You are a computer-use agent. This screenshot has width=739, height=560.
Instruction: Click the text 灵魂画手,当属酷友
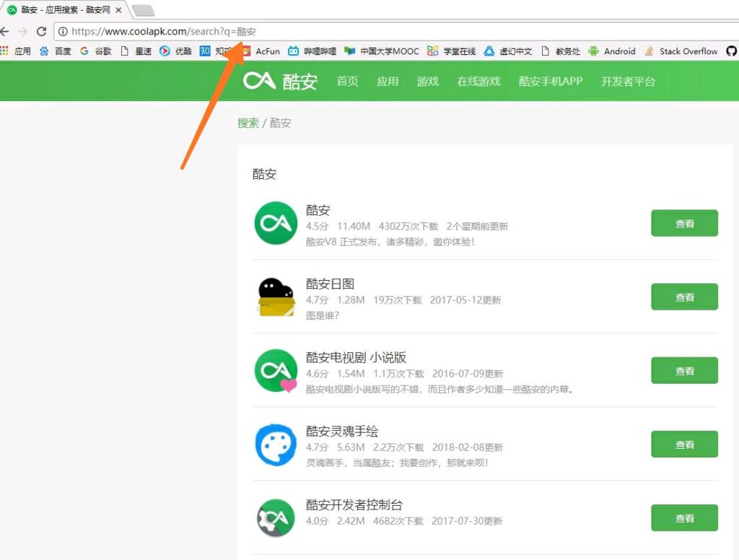point(349,463)
